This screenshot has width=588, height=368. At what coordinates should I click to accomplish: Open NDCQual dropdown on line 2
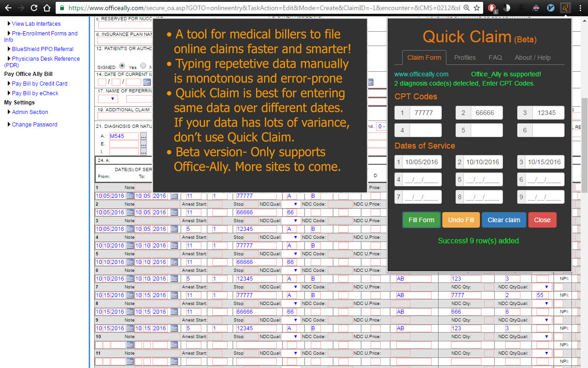tap(290, 204)
